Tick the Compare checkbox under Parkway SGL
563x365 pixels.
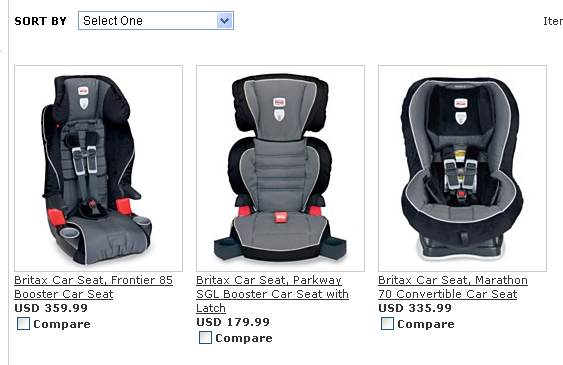pos(205,337)
